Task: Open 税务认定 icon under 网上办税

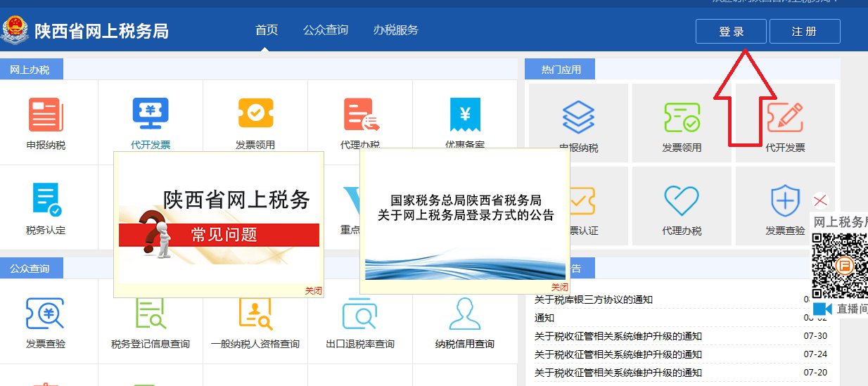Action: (46, 199)
